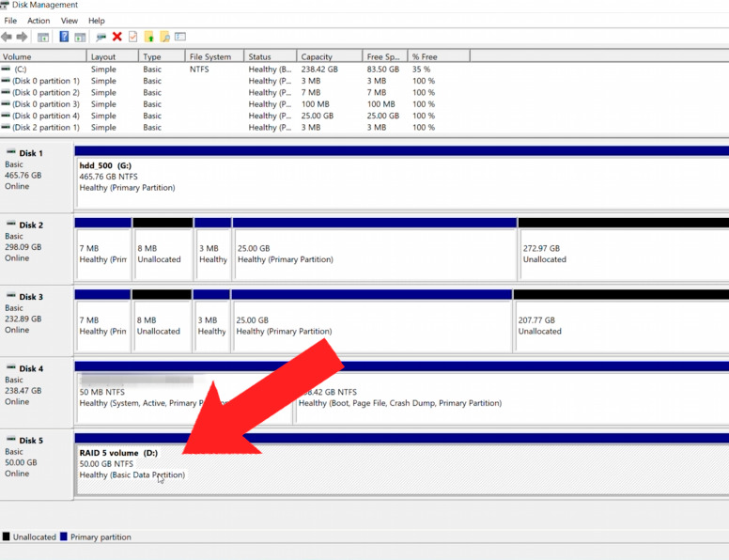The image size is (729, 560).
Task: Click the NTFS file system cell for C:
Action: pos(199,69)
